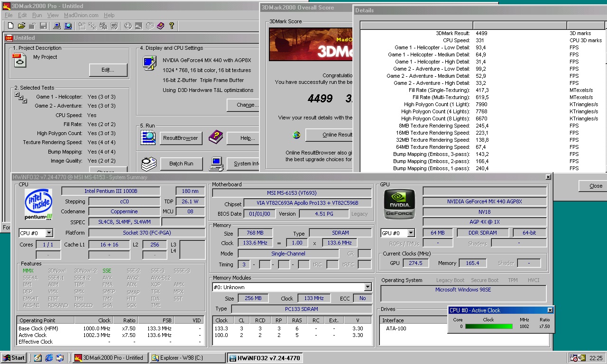
Task: Open the Help menu
Action: click(x=109, y=15)
